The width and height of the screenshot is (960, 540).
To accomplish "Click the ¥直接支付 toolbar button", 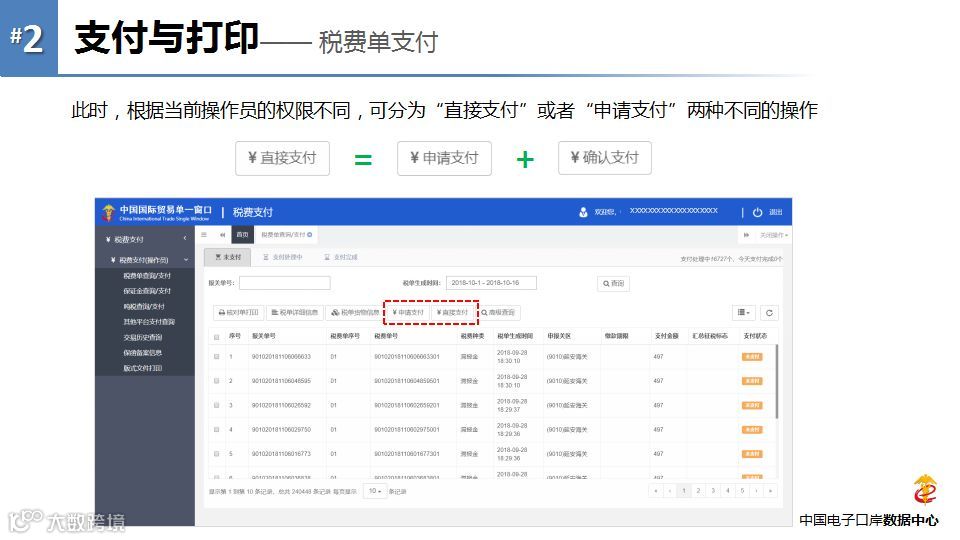I will coord(452,313).
